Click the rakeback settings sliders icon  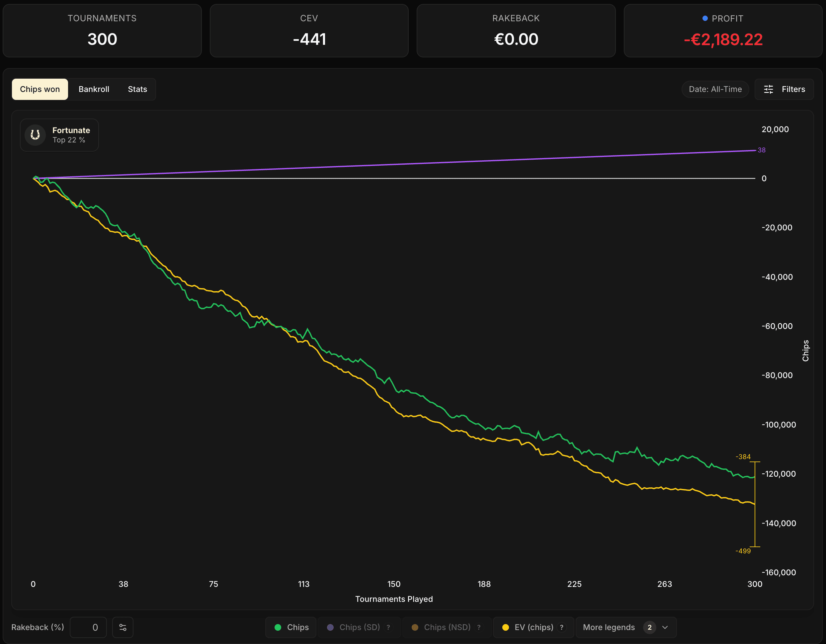pyautogui.click(x=123, y=627)
